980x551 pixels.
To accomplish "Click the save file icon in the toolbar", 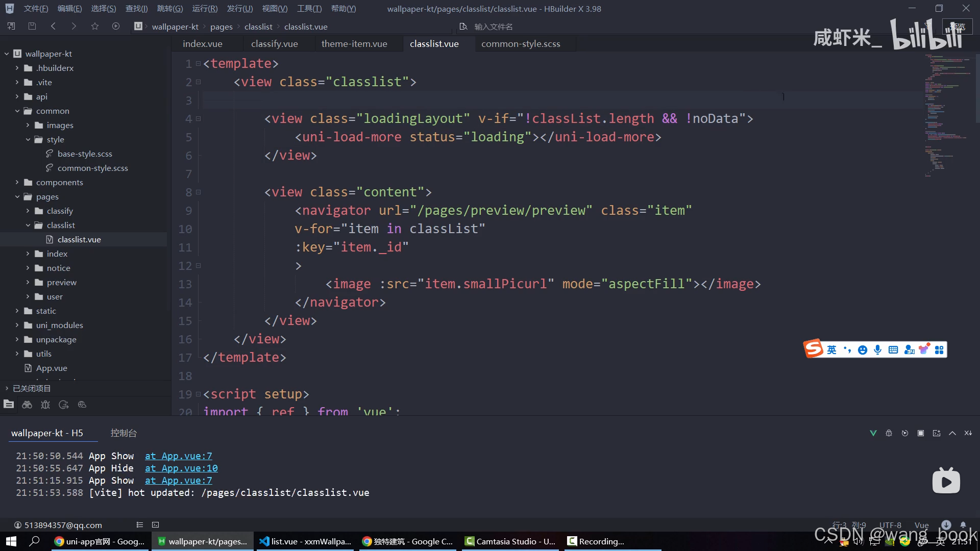I will point(32,26).
